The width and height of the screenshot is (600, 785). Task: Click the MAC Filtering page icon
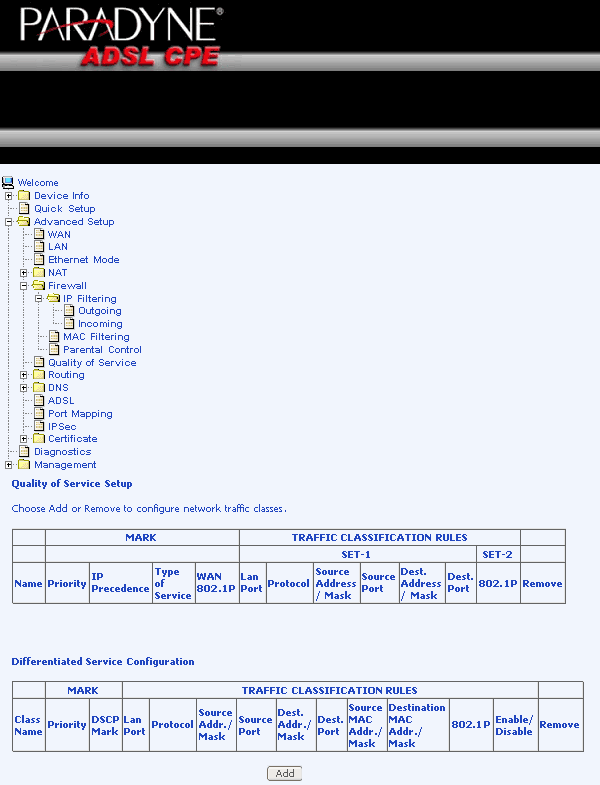[x=54, y=336]
